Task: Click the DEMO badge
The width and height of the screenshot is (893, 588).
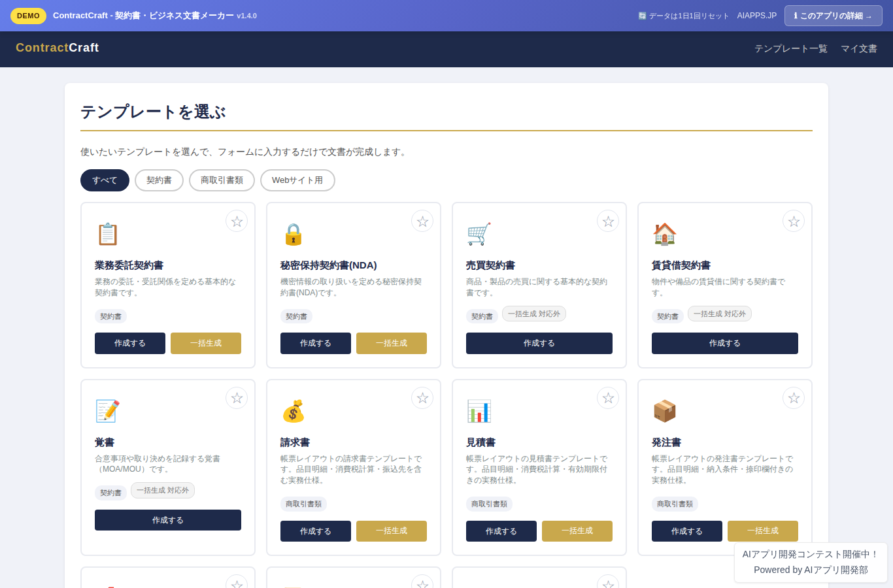Action: [28, 16]
